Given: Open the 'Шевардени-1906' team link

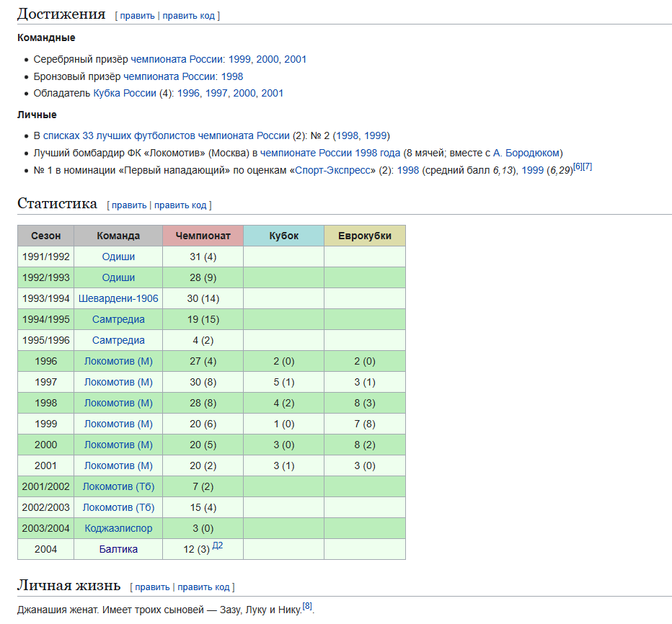Looking at the screenshot, I should (x=118, y=298).
